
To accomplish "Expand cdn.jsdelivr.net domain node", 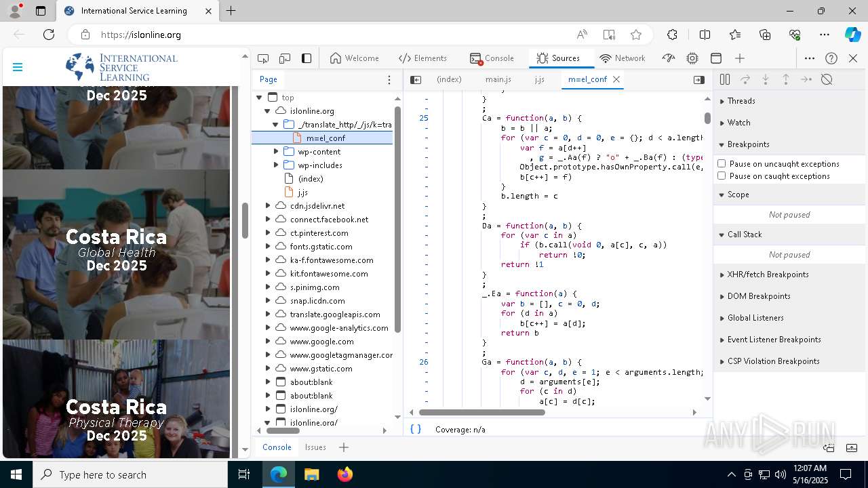I will click(x=268, y=206).
